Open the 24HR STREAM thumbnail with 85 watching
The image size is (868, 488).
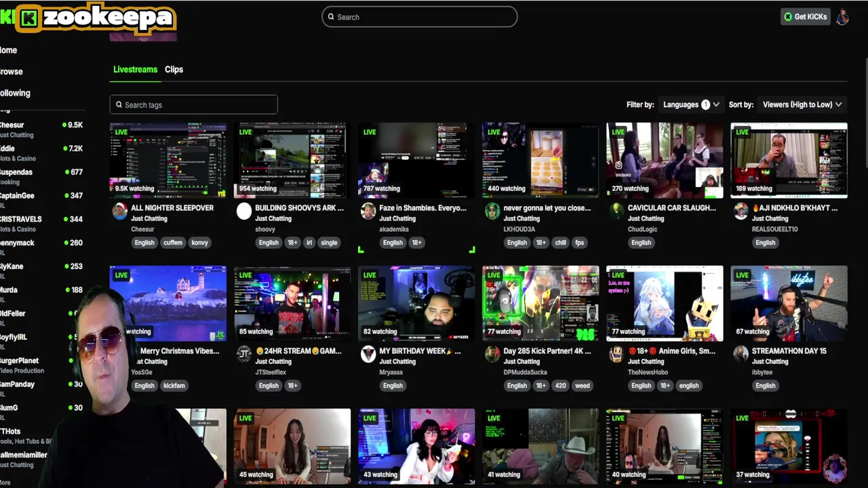[x=292, y=303]
